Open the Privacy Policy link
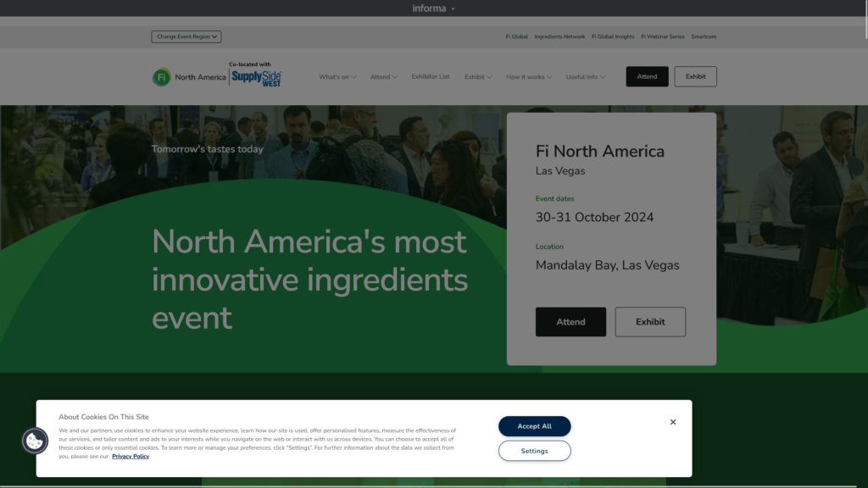868x488 pixels. (131, 457)
